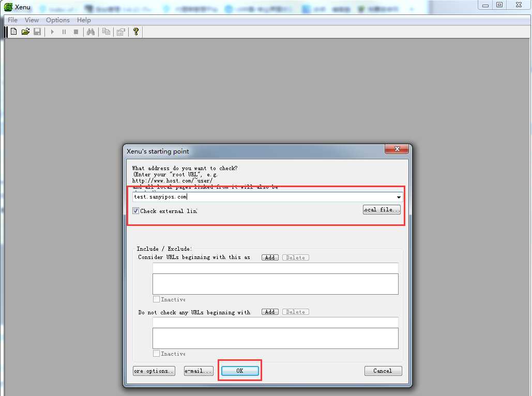Toggle Inactive checkbox under Consider URLs list
Viewport: 532px width, 396px height.
click(156, 299)
